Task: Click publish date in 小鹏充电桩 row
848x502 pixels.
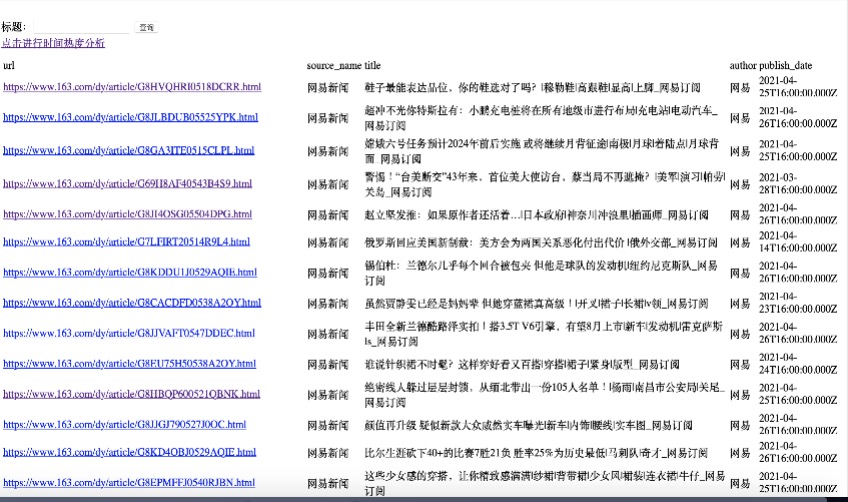Action: (x=798, y=117)
